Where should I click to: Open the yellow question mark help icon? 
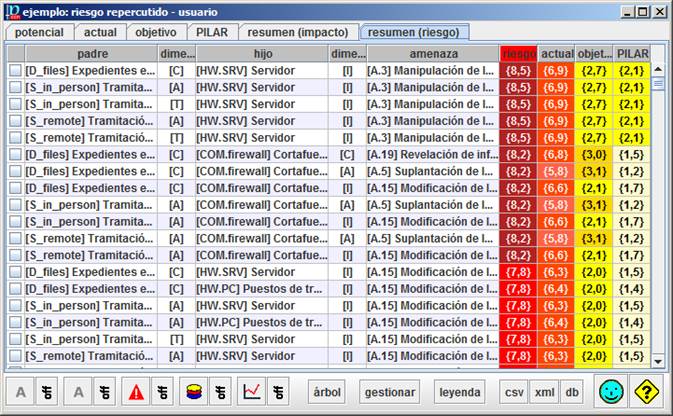649,391
